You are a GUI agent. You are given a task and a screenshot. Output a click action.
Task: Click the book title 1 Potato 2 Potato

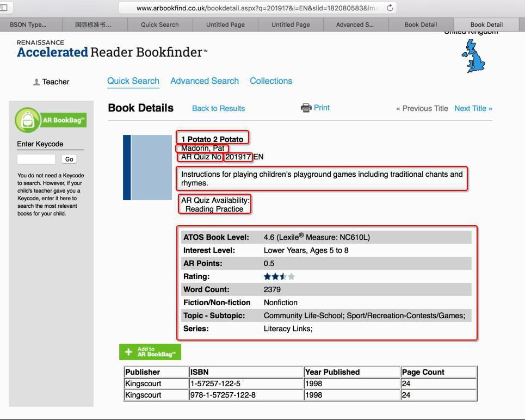pyautogui.click(x=212, y=139)
